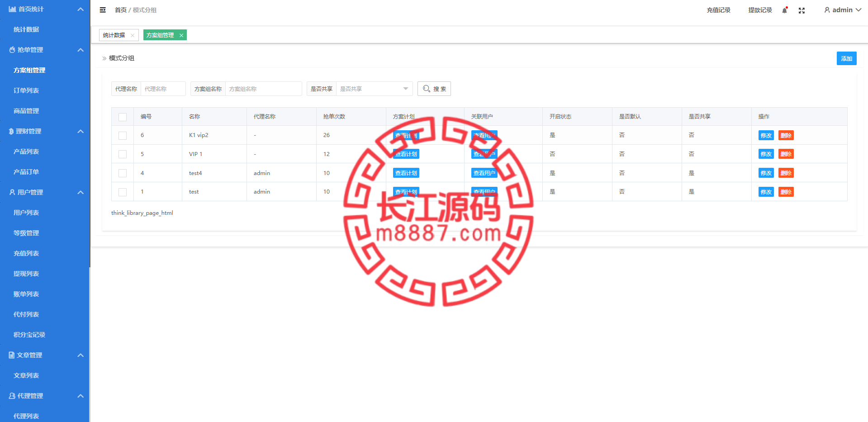Screen dimensions: 868x422
Task: Click the 文章管理 document icon
Action: tap(12, 355)
